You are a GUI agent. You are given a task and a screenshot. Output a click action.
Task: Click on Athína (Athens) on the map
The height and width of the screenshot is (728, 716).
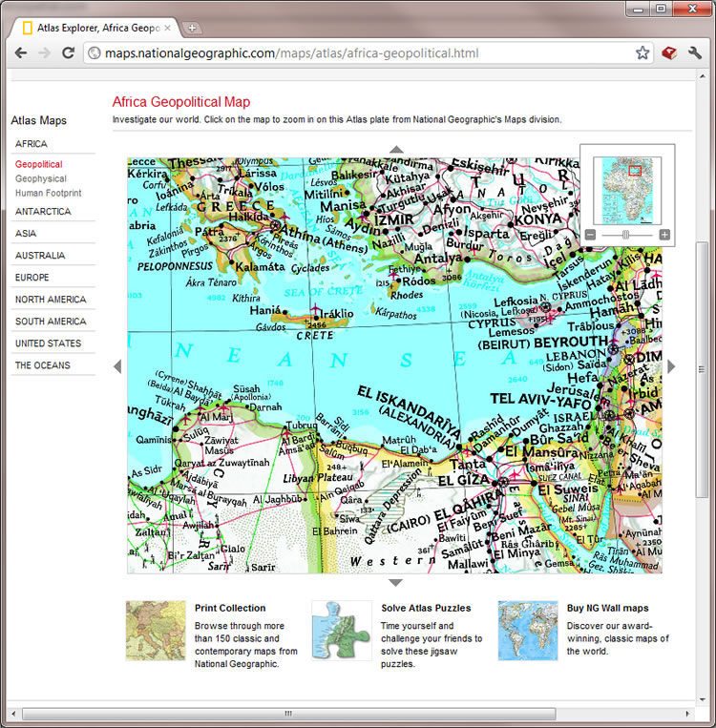pos(322,239)
